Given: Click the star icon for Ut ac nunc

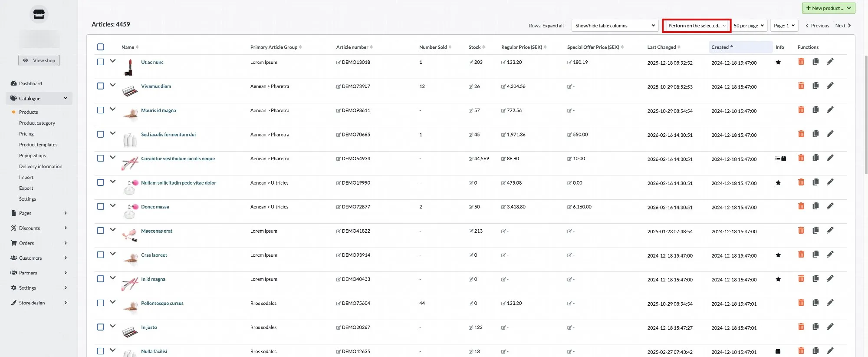Looking at the screenshot, I should click(x=778, y=62).
